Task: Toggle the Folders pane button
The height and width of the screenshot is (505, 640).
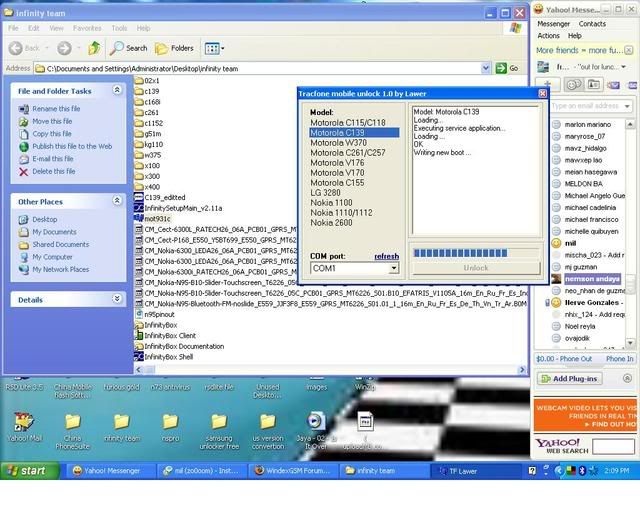Action: coord(174,48)
